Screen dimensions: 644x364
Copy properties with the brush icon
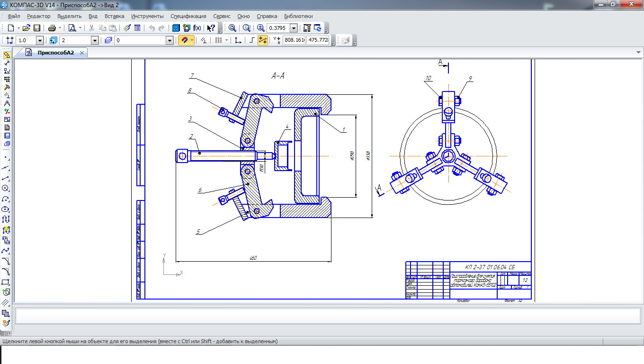pyautogui.click(x=127, y=28)
